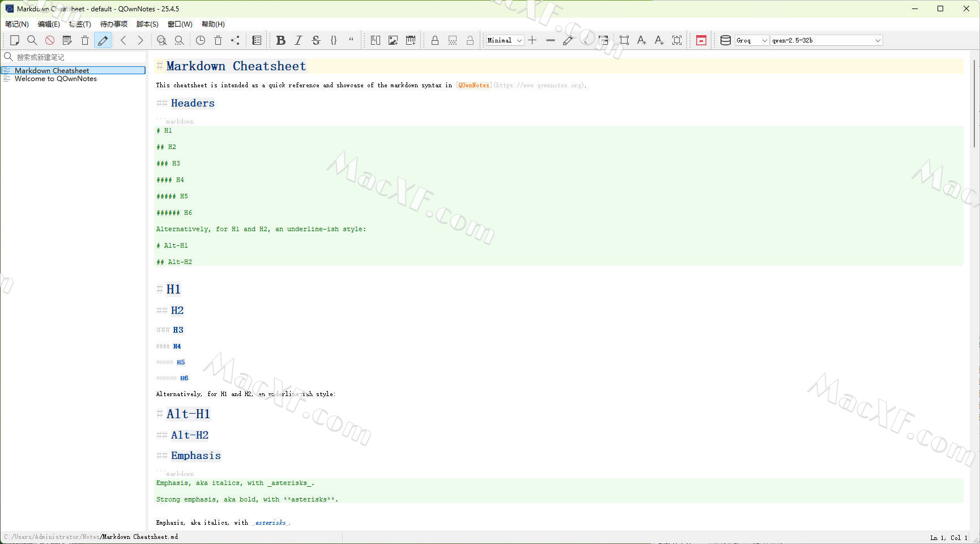Click the Headers section heading
980x544 pixels.
tap(193, 103)
